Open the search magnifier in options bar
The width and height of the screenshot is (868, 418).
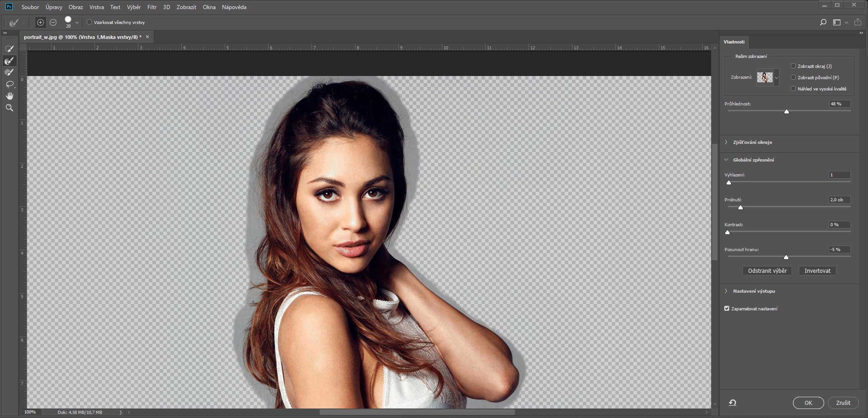coord(823,22)
